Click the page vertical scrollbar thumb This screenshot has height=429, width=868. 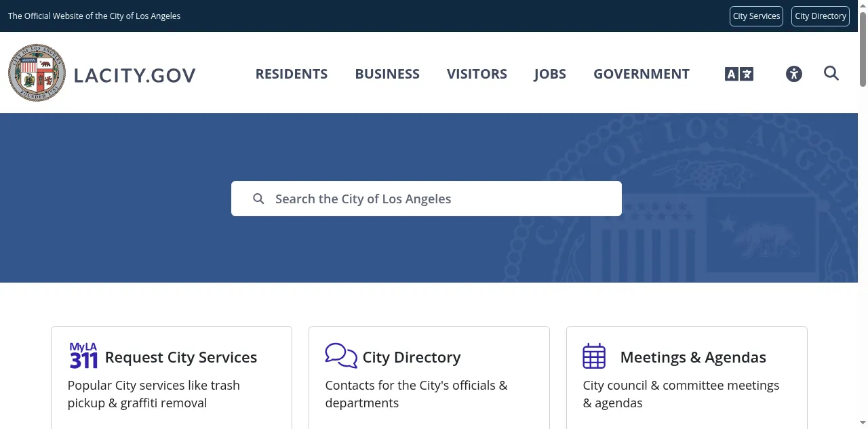863,49
